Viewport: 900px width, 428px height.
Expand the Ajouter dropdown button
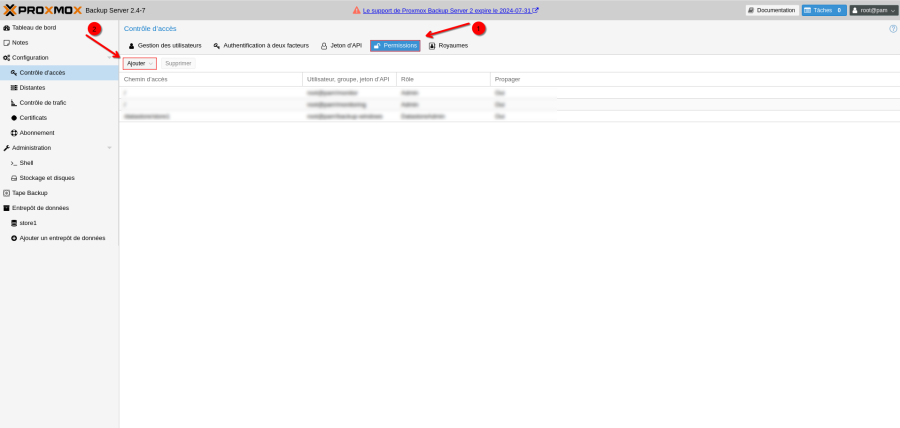(x=139, y=63)
